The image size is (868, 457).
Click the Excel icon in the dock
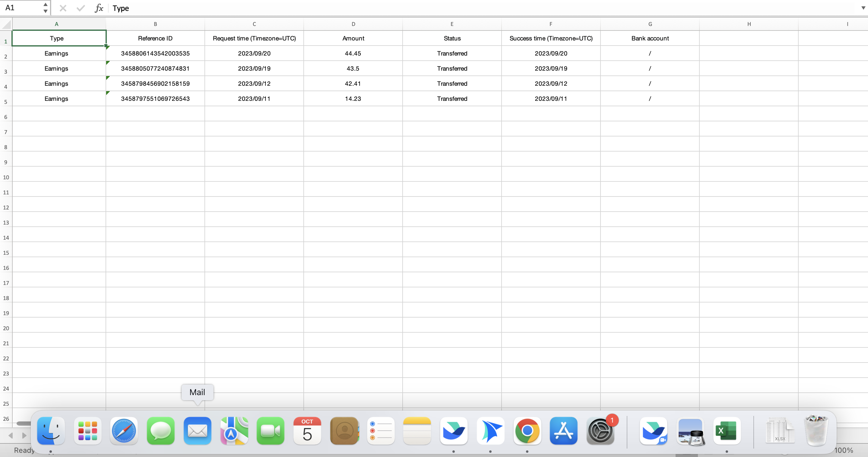727,431
